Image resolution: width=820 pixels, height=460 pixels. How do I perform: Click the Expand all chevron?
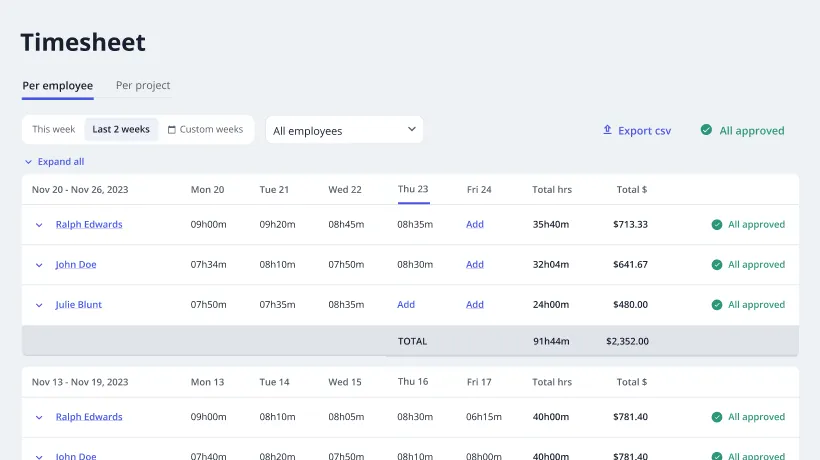(28, 162)
